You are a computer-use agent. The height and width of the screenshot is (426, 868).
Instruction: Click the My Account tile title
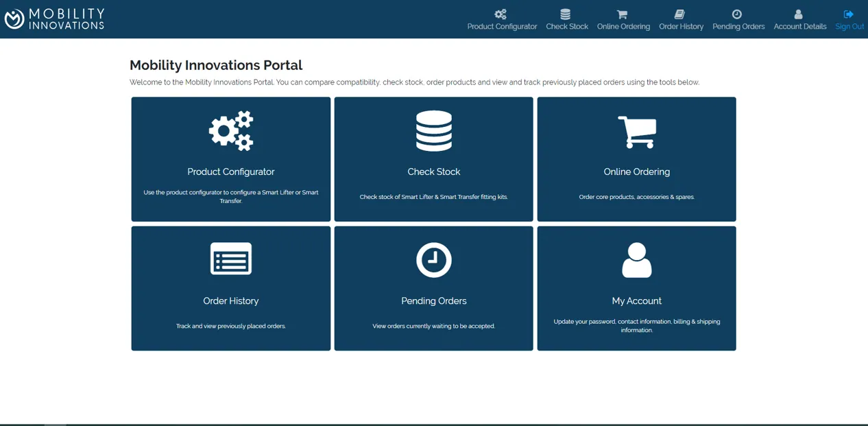[637, 301]
